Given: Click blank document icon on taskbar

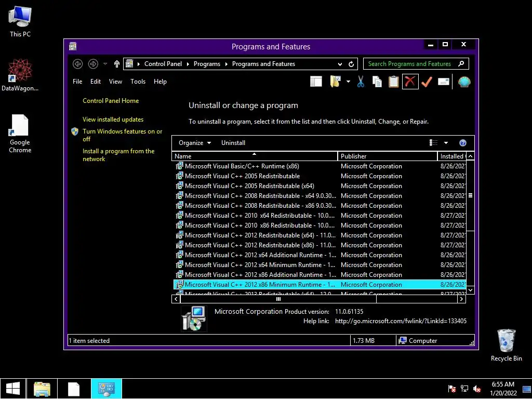Looking at the screenshot, I should coord(74,389).
